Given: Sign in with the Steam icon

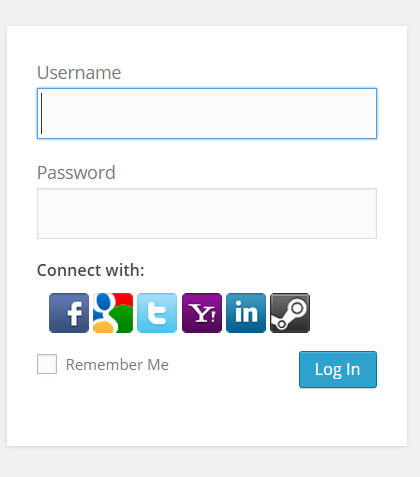Looking at the screenshot, I should click(x=290, y=313).
